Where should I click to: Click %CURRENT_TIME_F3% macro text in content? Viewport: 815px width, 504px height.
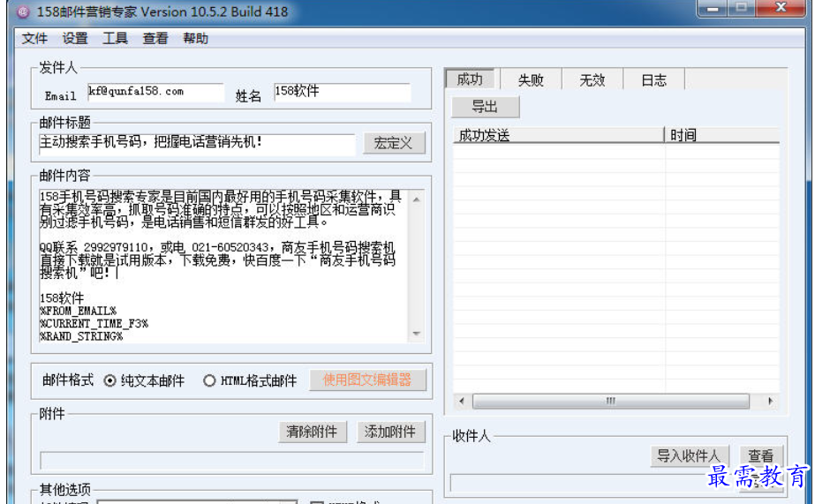click(94, 324)
